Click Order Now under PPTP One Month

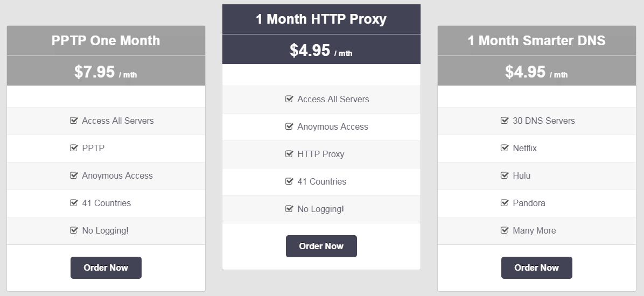click(106, 267)
